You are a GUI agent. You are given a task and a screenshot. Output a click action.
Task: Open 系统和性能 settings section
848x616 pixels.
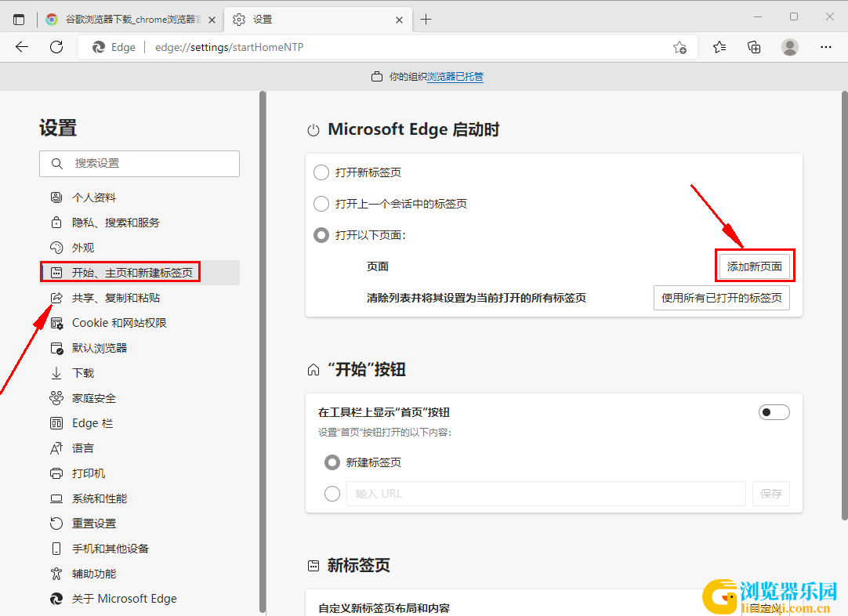click(x=140, y=498)
